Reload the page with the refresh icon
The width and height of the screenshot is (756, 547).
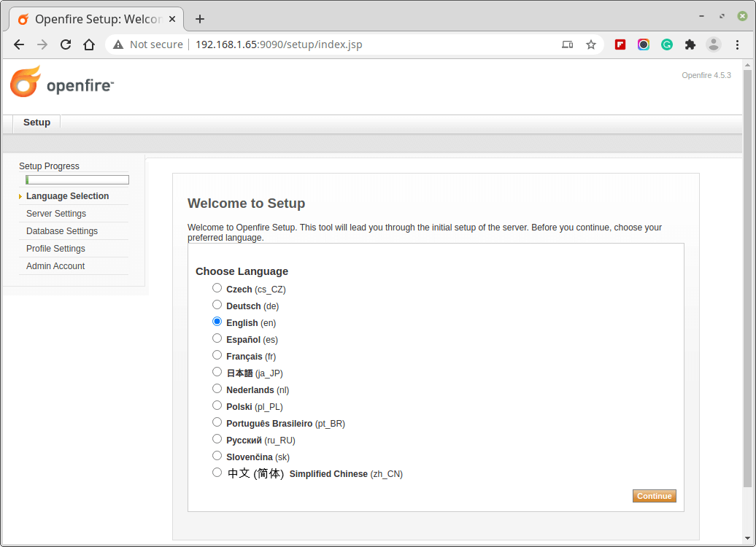coord(66,44)
